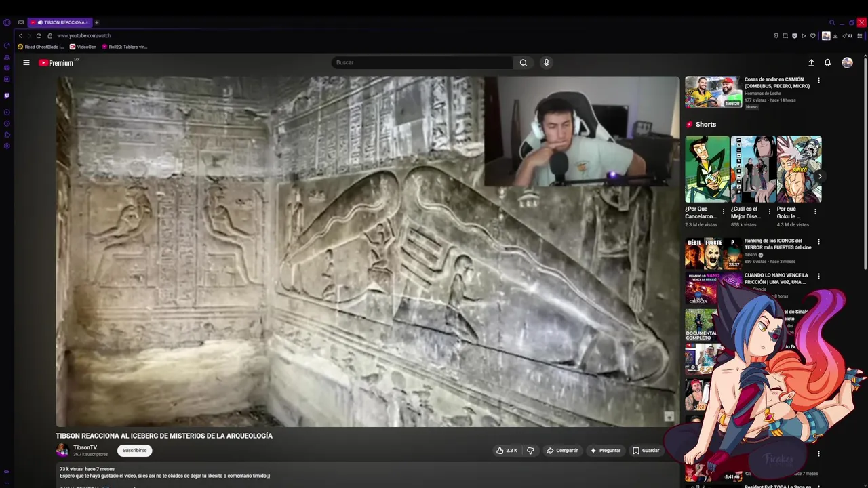Screen dimensions: 868x488
Task: Take a snapshot with the capture icon
Action: tap(785, 35)
